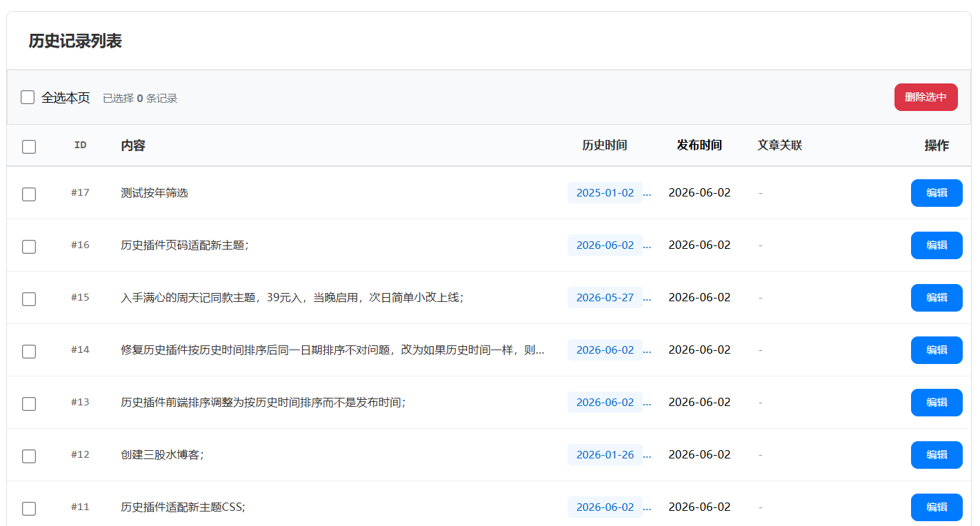Image resolution: width=980 pixels, height=526 pixels.
Task: Edit record #17 测试按年筛选
Action: click(x=937, y=193)
